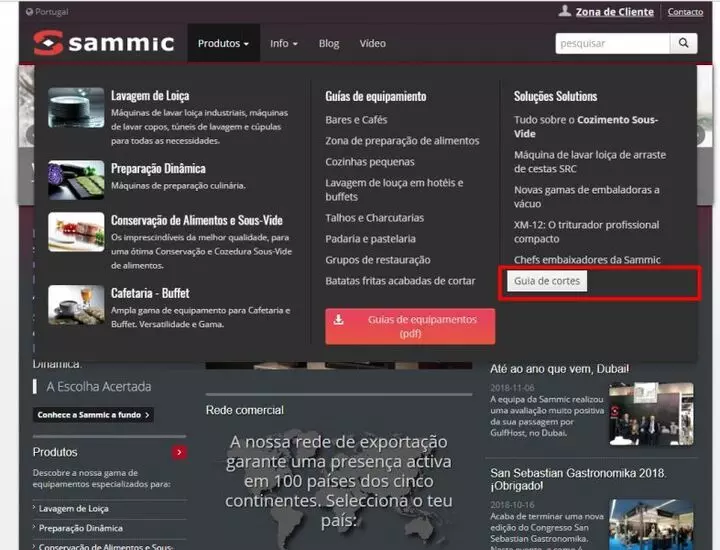The image size is (720, 550).
Task: Select Preparação Dinâmica category heading
Action: pyautogui.click(x=158, y=168)
